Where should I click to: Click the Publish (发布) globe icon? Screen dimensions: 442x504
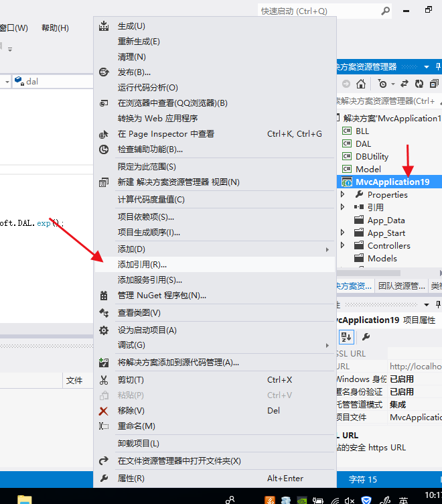103,72
